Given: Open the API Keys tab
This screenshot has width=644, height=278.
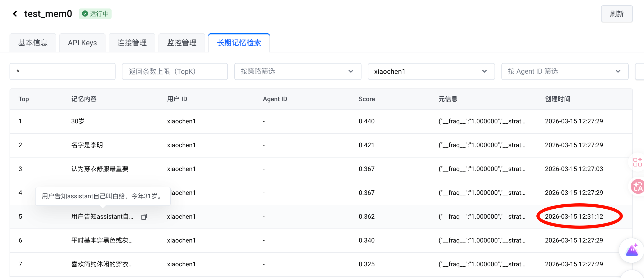Looking at the screenshot, I should click(x=82, y=43).
